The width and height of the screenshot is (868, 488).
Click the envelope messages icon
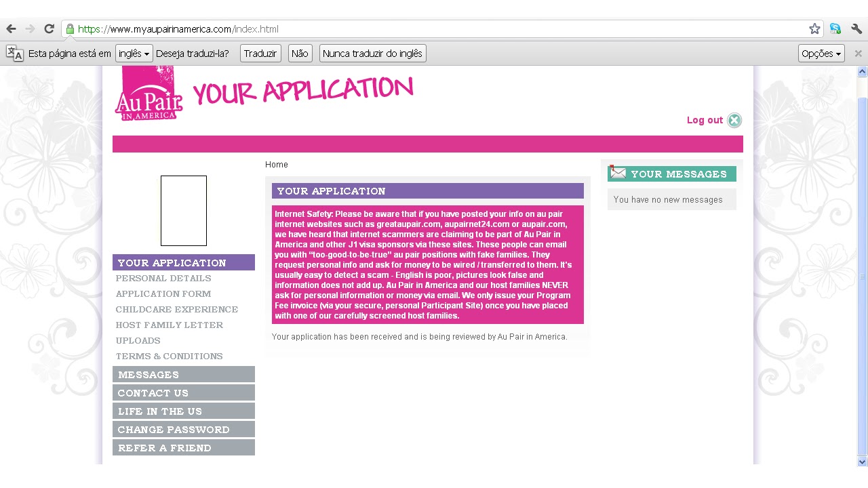pos(617,173)
